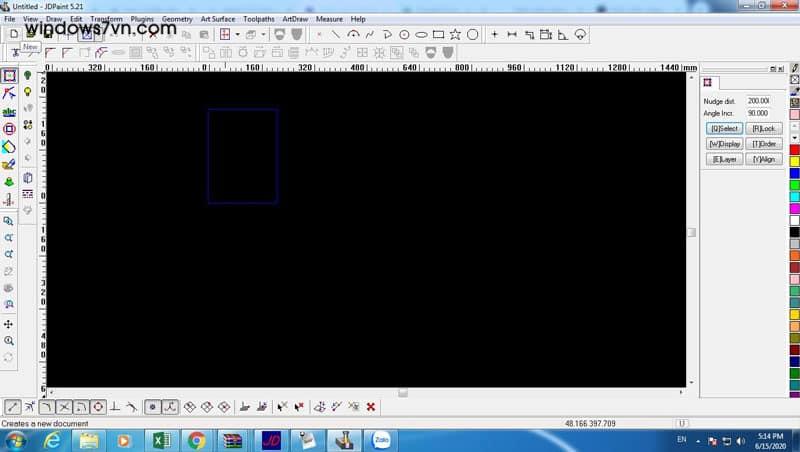Click the [R]Lock button
Viewport: 800px width, 452px height.
coord(763,129)
